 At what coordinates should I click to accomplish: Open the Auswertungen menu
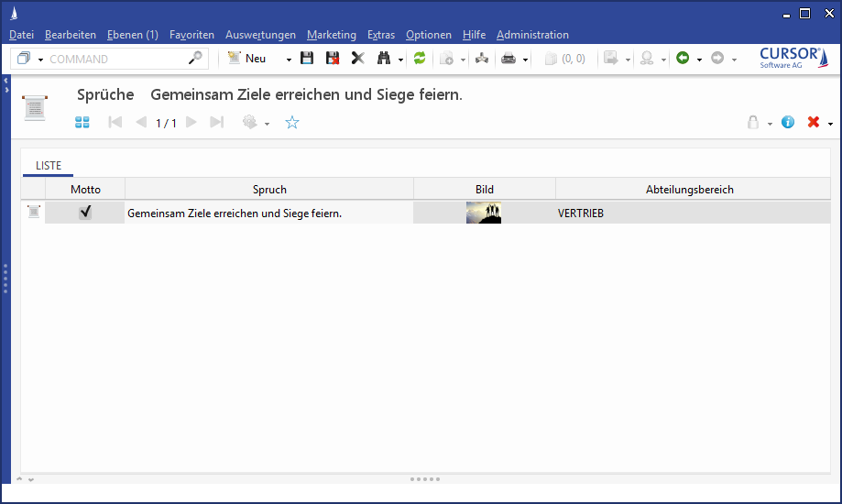[x=260, y=35]
